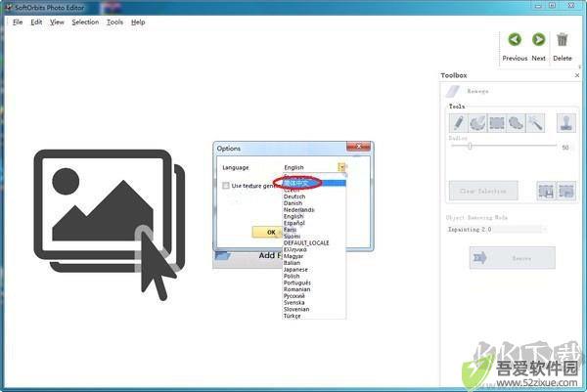Click the large add-images placeholder picture

(110, 225)
